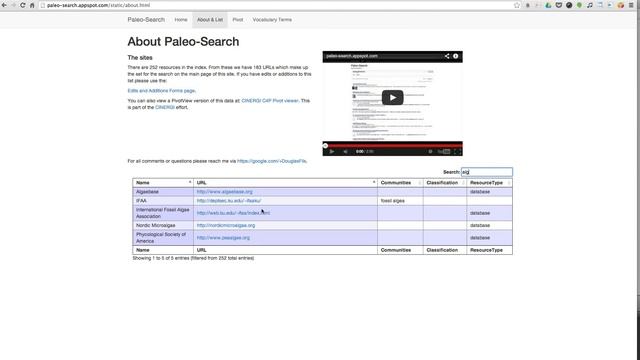Mute the video with the speaker icon

(x=345, y=151)
